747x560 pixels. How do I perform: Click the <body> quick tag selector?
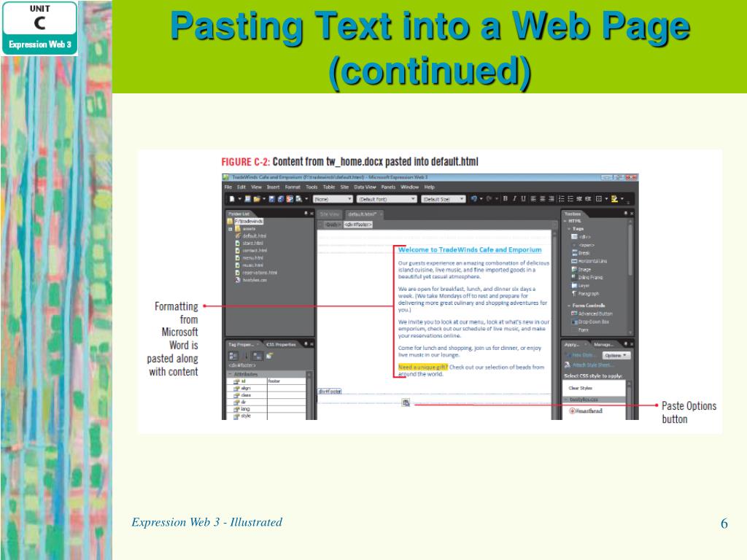pos(333,225)
